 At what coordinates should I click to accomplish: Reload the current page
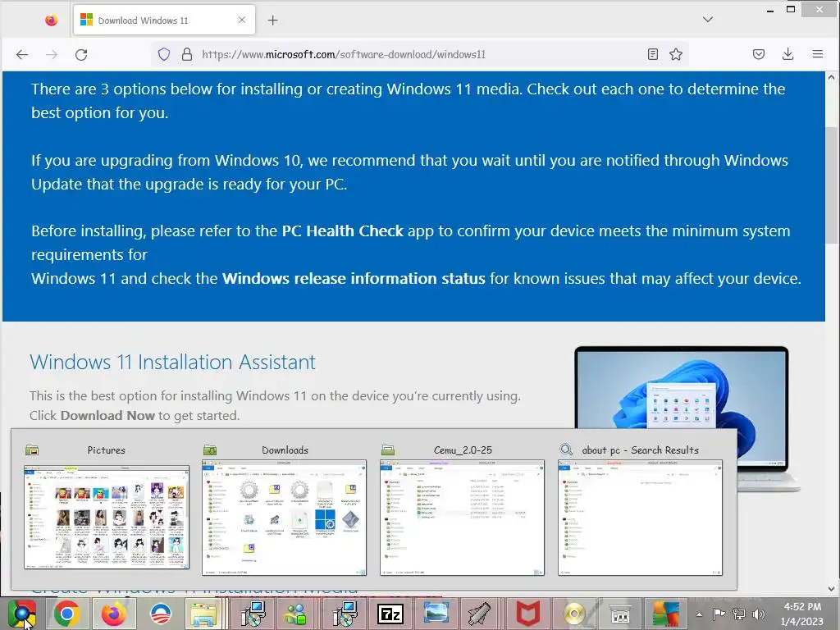point(81,54)
